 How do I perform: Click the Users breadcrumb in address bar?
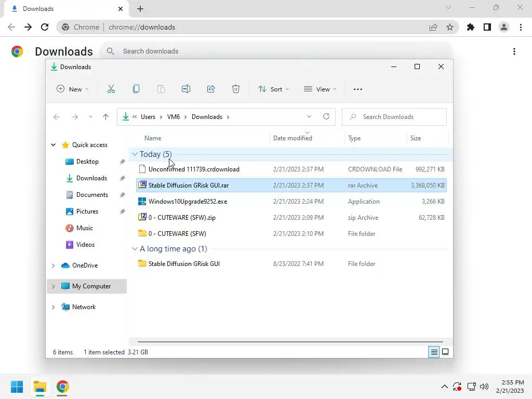coord(148,117)
